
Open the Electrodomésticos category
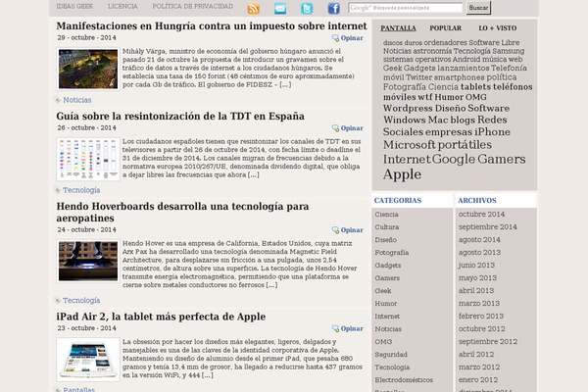[404, 380]
